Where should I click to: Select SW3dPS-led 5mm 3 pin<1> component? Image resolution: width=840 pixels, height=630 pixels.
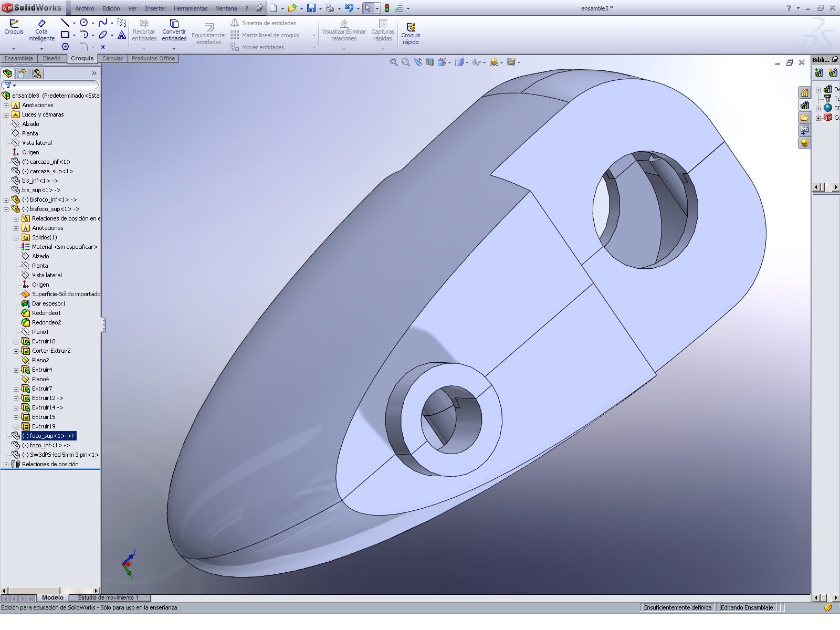click(x=60, y=455)
